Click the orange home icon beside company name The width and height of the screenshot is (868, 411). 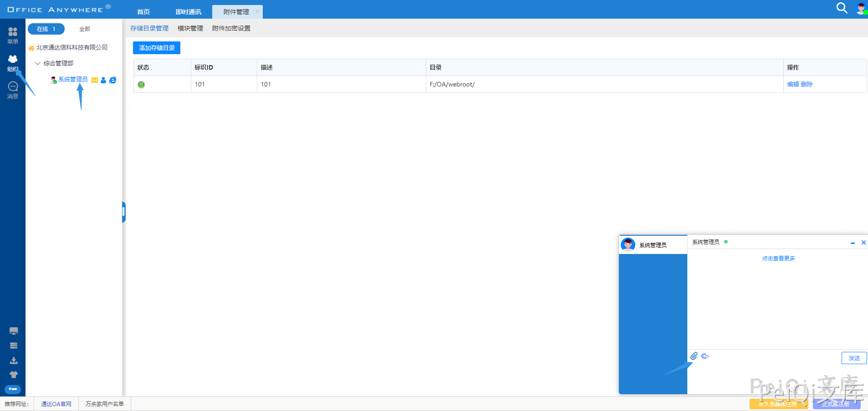pos(31,48)
